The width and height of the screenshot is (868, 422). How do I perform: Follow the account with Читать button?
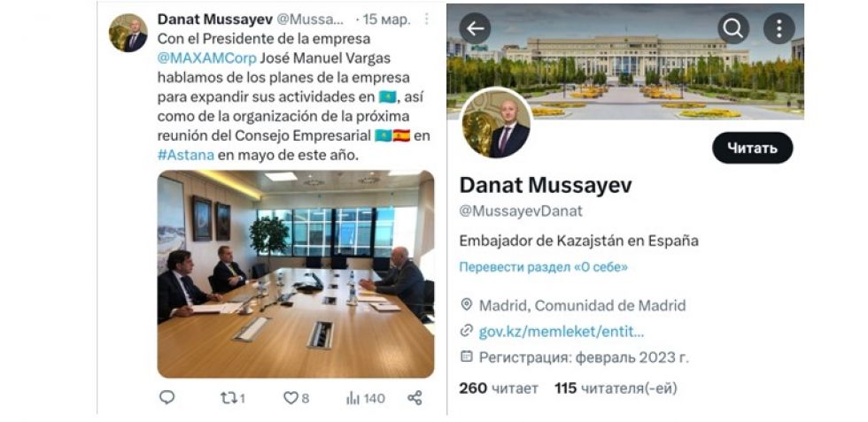tap(752, 148)
